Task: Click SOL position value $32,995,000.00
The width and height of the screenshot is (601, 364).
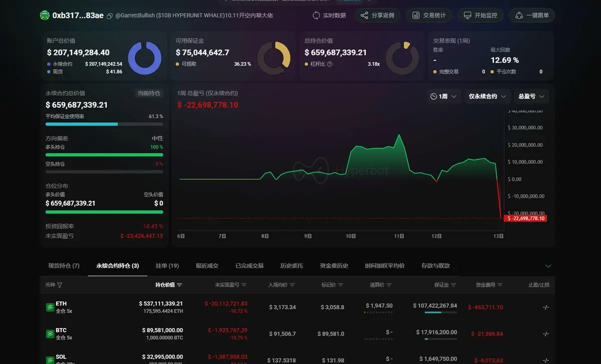Action: click(x=163, y=356)
